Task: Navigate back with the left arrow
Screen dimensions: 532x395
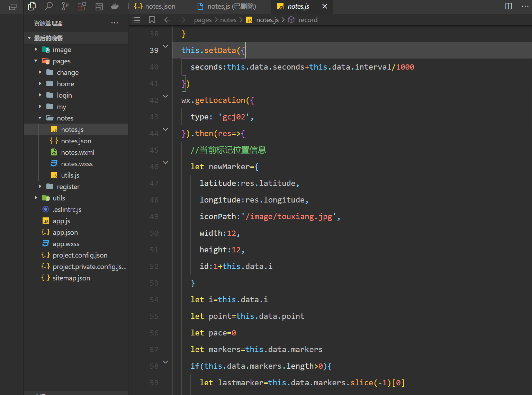Action: 168,20
